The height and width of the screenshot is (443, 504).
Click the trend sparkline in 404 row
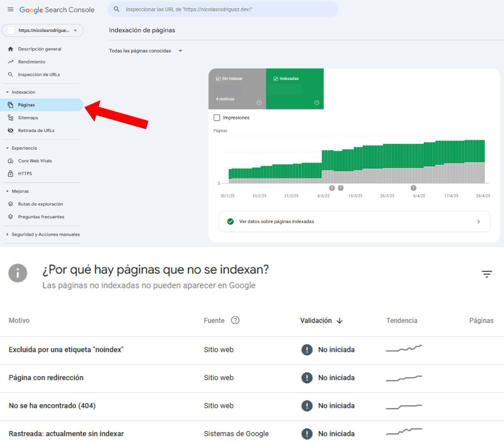point(404,407)
